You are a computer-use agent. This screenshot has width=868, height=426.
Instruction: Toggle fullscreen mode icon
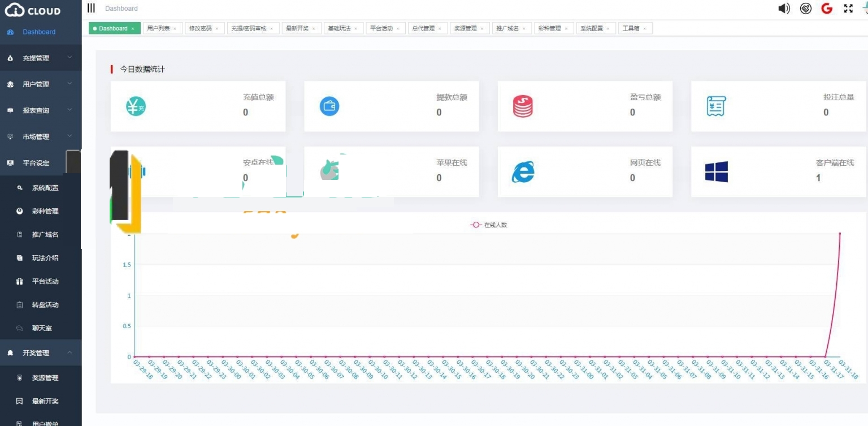[x=848, y=8]
